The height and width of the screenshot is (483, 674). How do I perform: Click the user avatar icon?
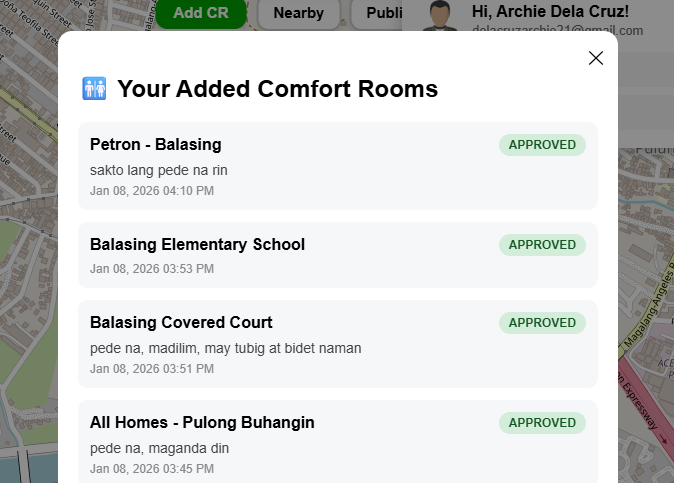(x=440, y=15)
